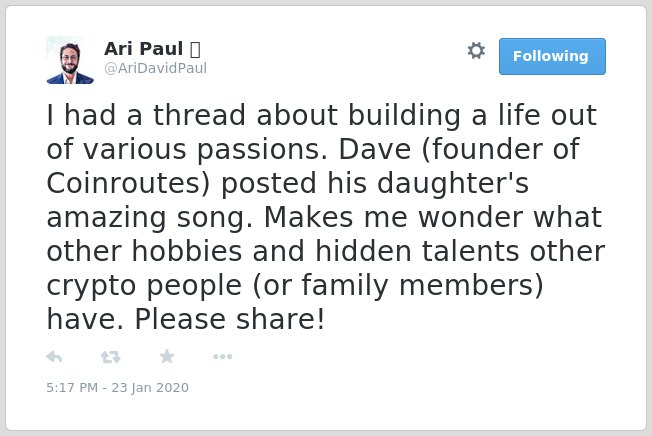Image resolution: width=652 pixels, height=436 pixels.
Task: Select the word daughter's in the tweet
Action: (453, 183)
